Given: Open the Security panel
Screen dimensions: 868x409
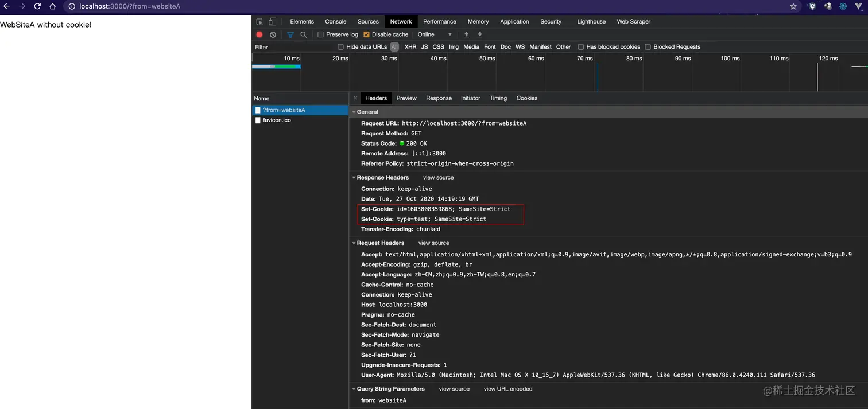Looking at the screenshot, I should [x=551, y=21].
